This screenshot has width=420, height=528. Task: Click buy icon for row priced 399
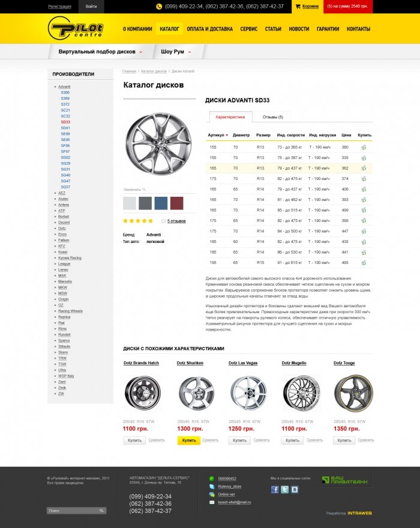pyautogui.click(x=364, y=221)
